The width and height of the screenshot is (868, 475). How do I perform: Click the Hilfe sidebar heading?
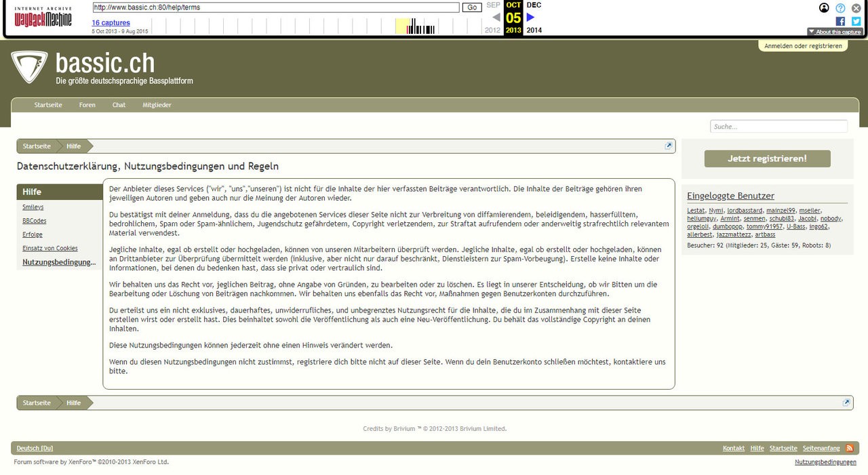coord(60,192)
